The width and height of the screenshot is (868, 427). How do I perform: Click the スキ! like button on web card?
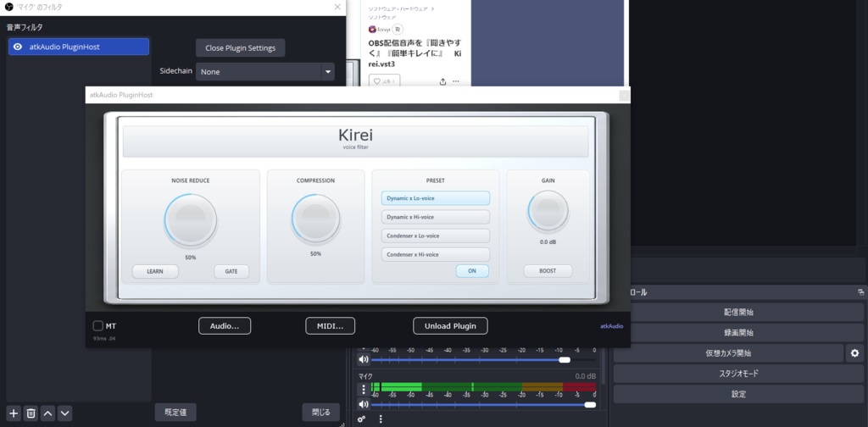tap(384, 81)
